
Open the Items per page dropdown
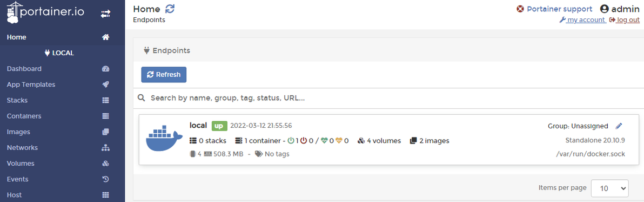tap(609, 188)
